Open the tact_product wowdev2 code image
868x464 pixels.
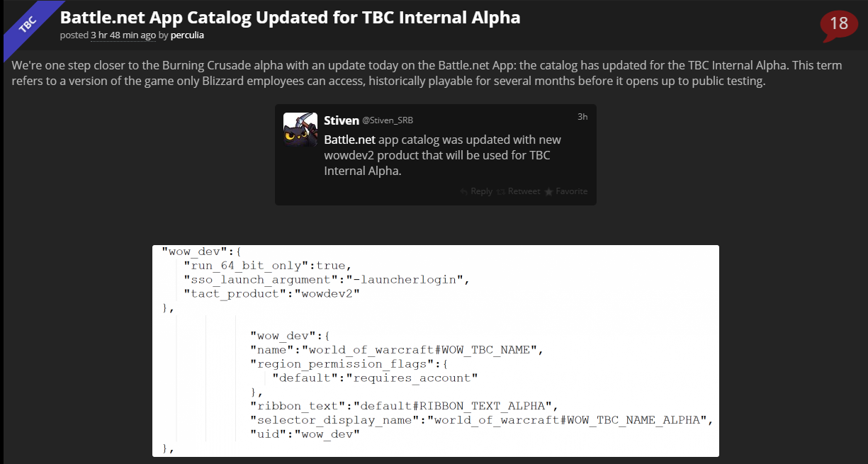436,280
